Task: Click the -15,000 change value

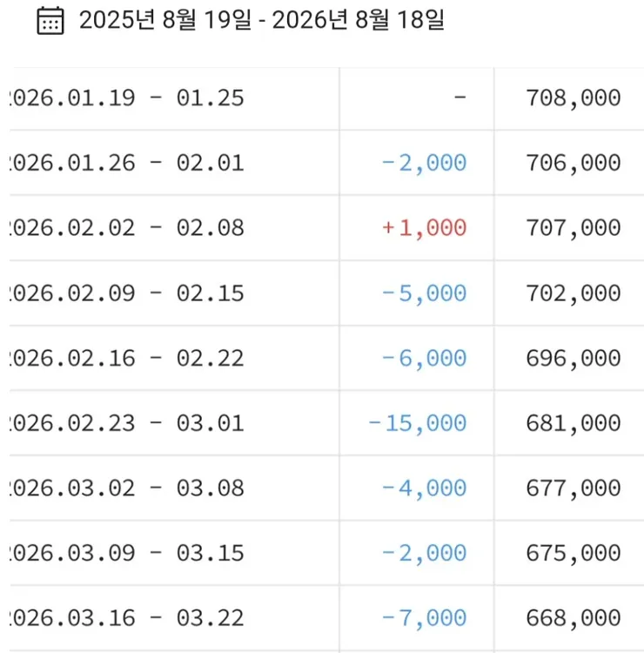Action: coord(417,423)
